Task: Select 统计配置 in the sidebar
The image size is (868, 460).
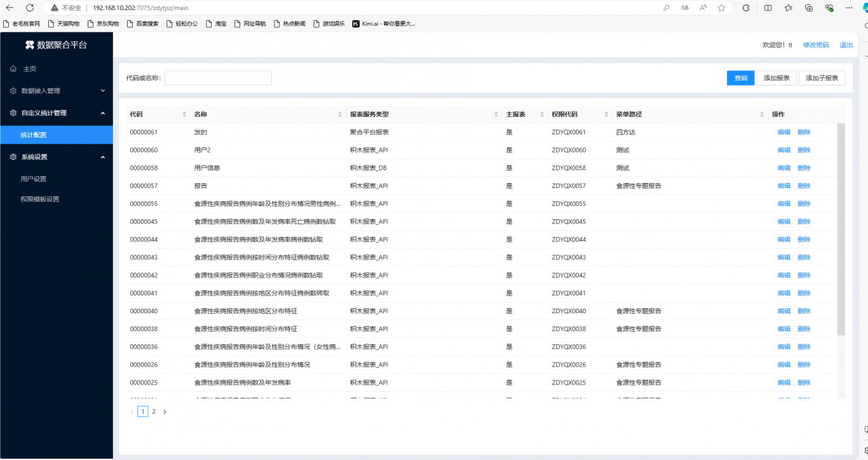Action: pyautogui.click(x=57, y=135)
